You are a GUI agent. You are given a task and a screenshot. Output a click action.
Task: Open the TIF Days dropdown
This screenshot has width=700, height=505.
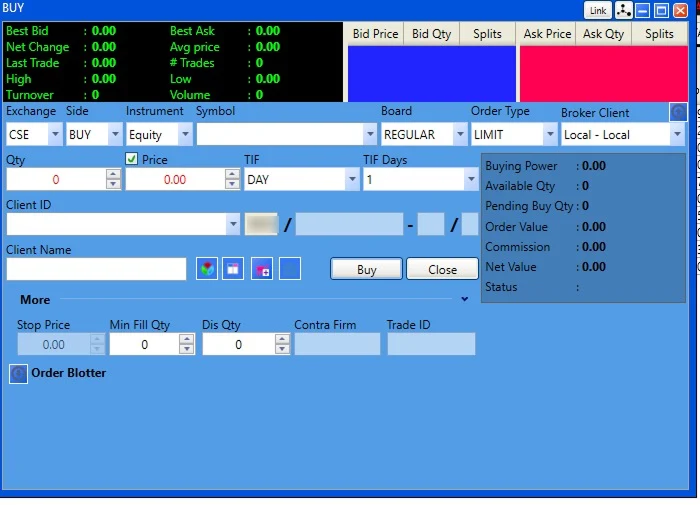point(471,179)
